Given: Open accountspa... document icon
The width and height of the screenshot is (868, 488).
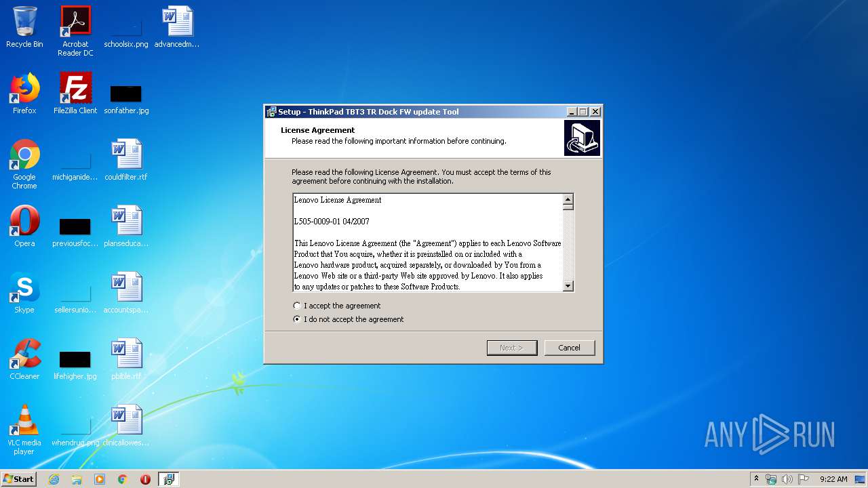Looking at the screenshot, I should (126, 292).
